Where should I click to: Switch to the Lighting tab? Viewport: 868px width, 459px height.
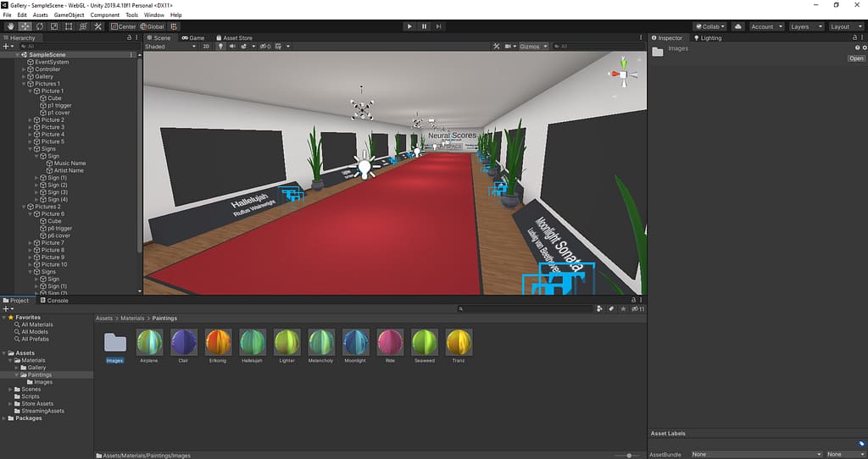(x=708, y=38)
